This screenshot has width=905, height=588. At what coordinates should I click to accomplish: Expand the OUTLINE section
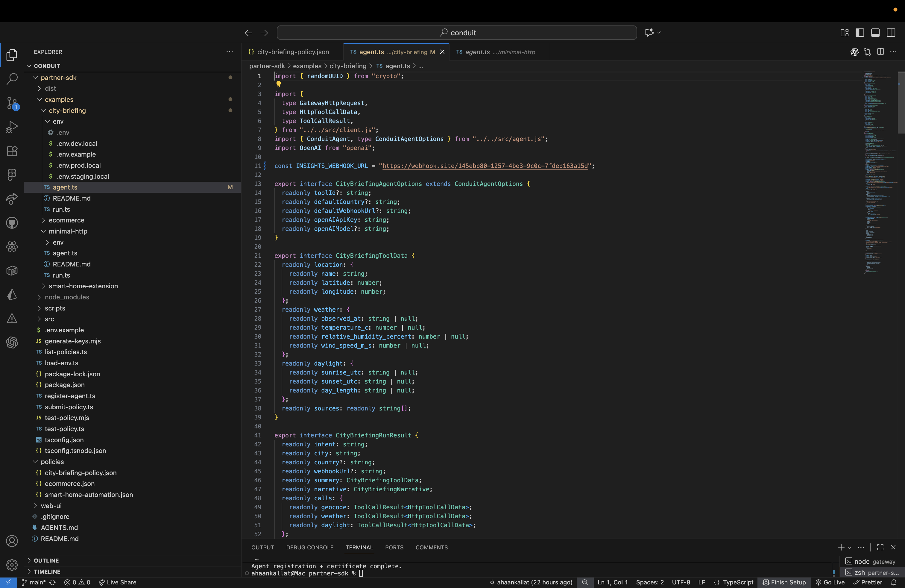[46, 560]
